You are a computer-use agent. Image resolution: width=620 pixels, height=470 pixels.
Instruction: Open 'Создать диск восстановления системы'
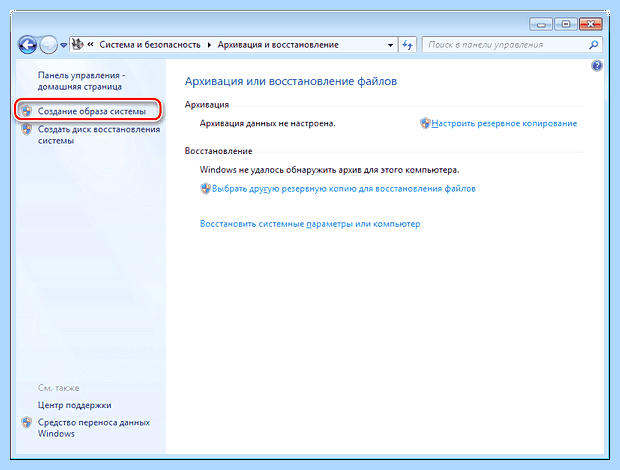(x=99, y=135)
